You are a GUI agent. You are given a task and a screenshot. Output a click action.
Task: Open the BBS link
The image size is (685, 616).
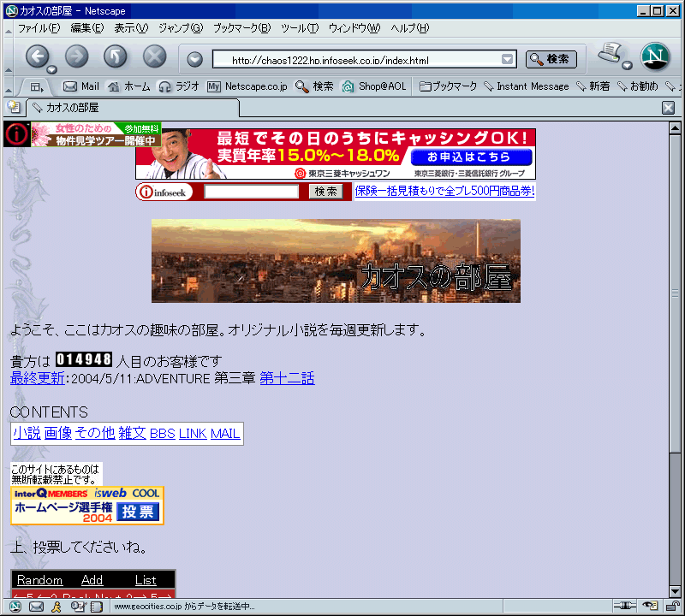(x=163, y=434)
